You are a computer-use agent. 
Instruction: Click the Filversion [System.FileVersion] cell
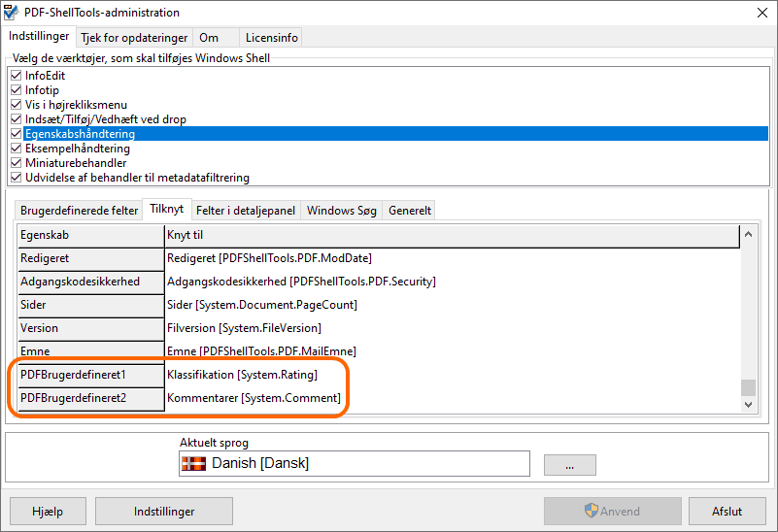452,328
